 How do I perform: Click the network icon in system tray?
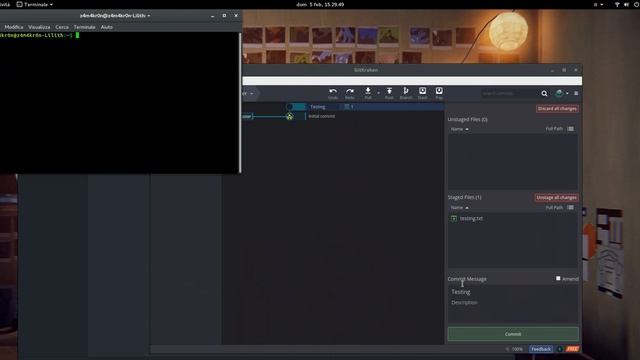[x=617, y=4]
